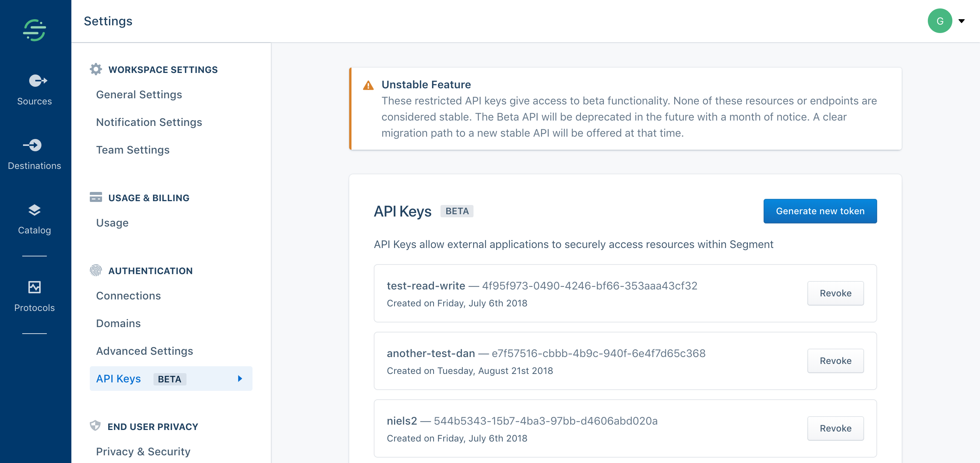980x463 pixels.
Task: Click Notification Settings menu item
Action: [x=149, y=122]
